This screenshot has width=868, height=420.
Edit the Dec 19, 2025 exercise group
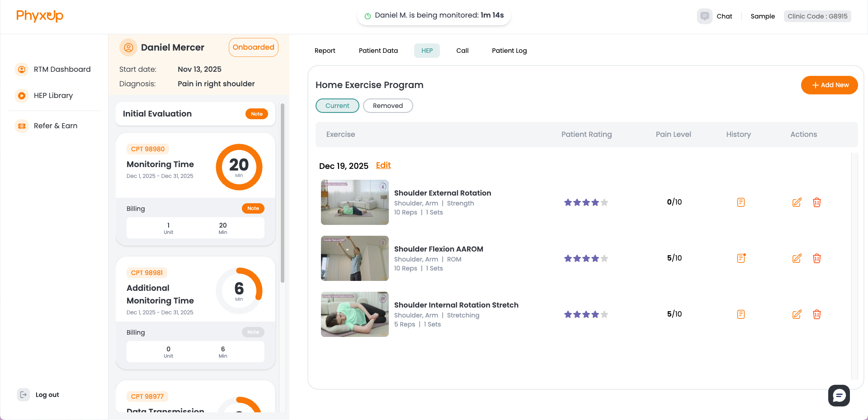383,165
